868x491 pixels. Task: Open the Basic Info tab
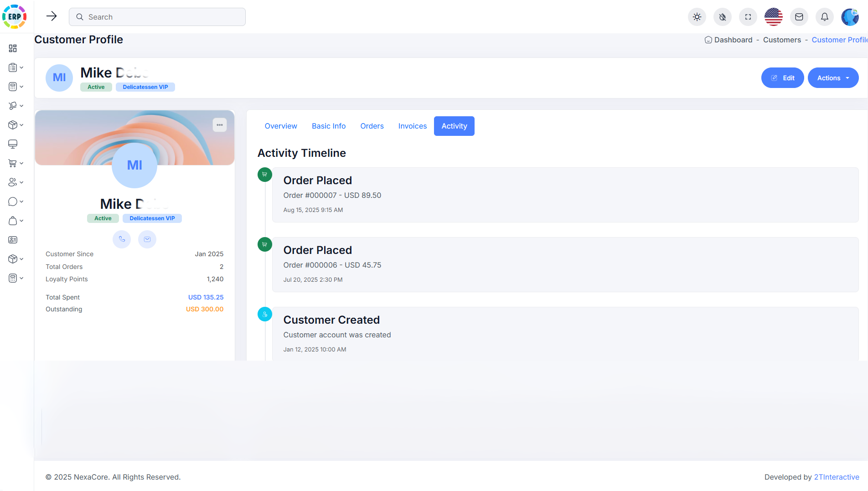tap(328, 126)
